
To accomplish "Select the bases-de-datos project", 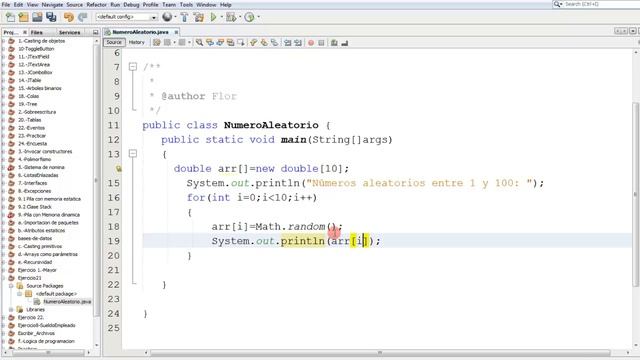I will point(35,238).
